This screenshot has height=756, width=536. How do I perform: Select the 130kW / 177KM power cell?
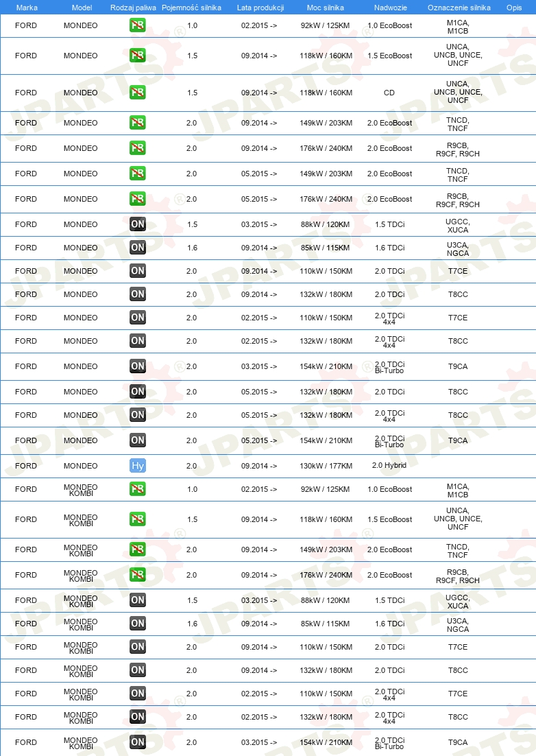(326, 466)
